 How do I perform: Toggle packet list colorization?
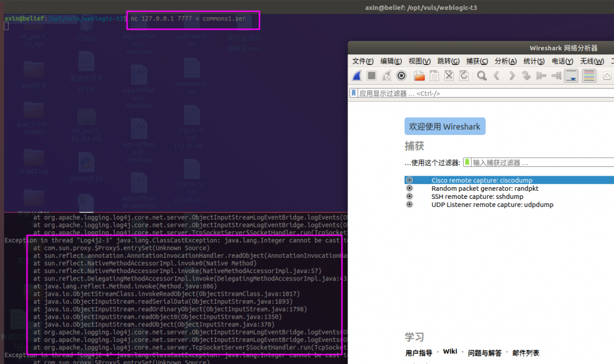(589, 76)
